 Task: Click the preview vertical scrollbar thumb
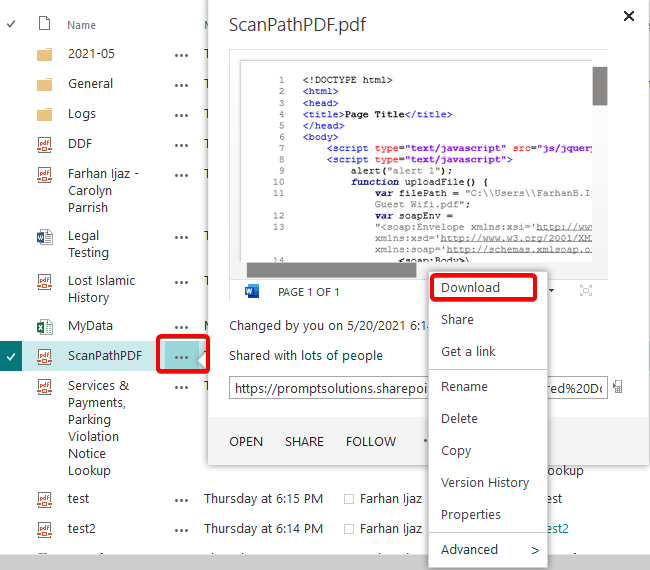(600, 86)
